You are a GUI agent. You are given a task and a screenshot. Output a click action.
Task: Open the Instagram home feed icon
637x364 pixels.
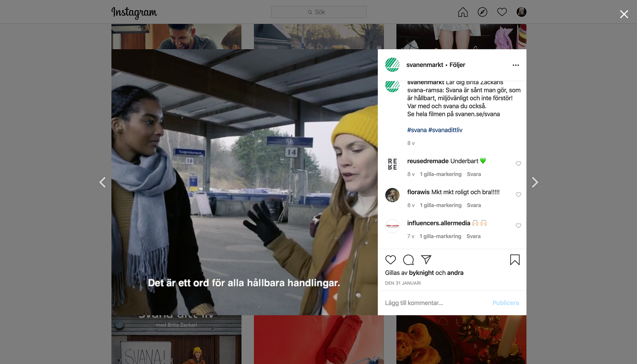tap(463, 12)
